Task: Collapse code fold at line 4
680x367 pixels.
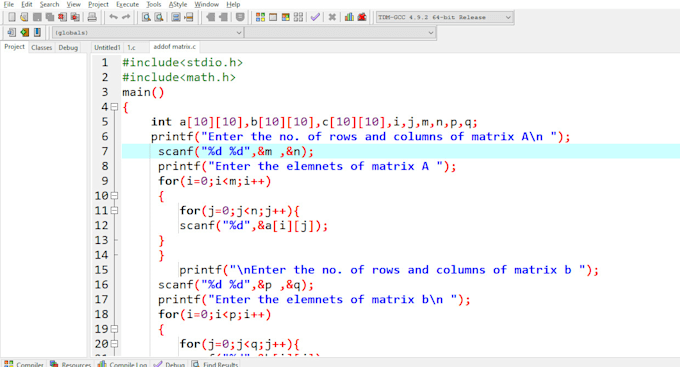Action: click(114, 107)
